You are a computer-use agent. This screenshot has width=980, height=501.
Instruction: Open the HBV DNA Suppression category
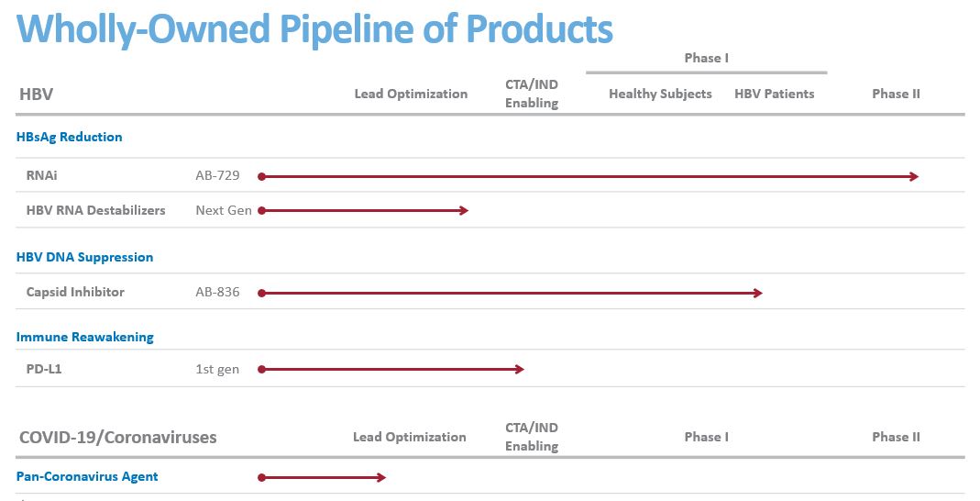84,257
